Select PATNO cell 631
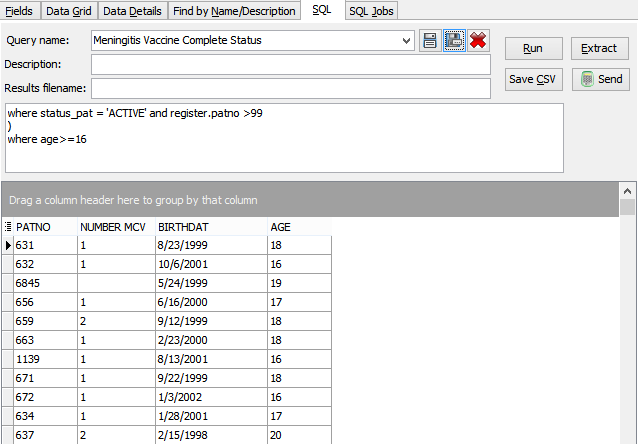Image resolution: width=638 pixels, height=444 pixels. 45,245
